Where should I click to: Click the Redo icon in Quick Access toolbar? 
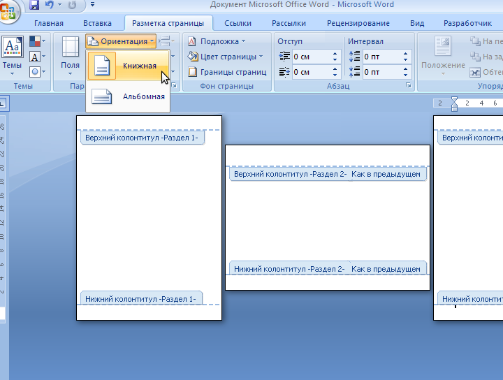pyautogui.click(x=72, y=5)
